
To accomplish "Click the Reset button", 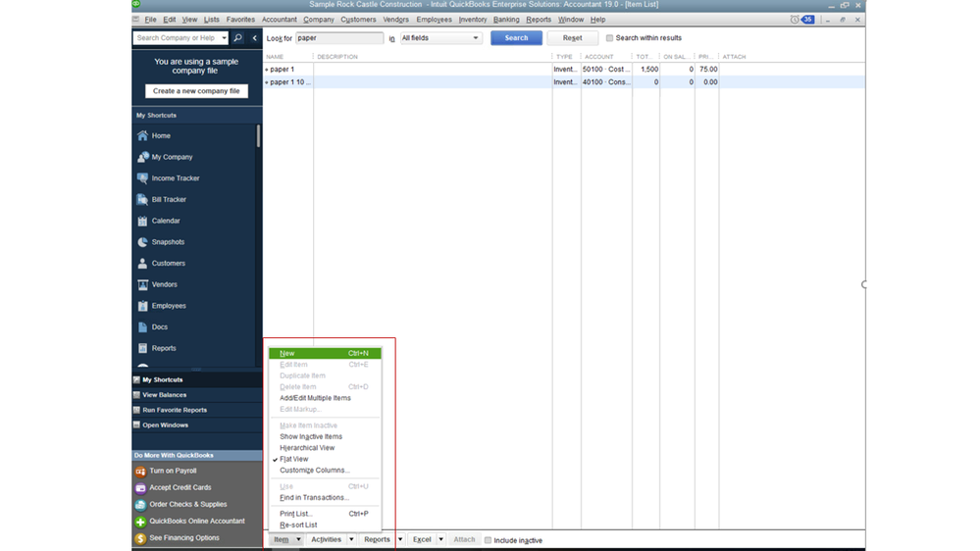I will [x=573, y=38].
